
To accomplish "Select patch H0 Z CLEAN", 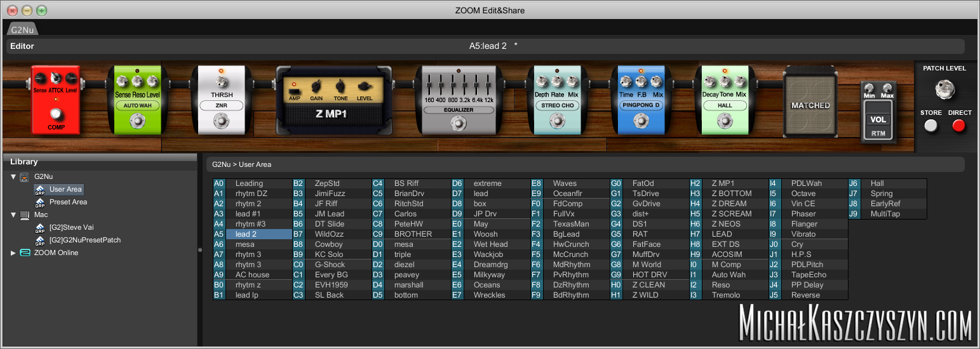I will coord(649,285).
